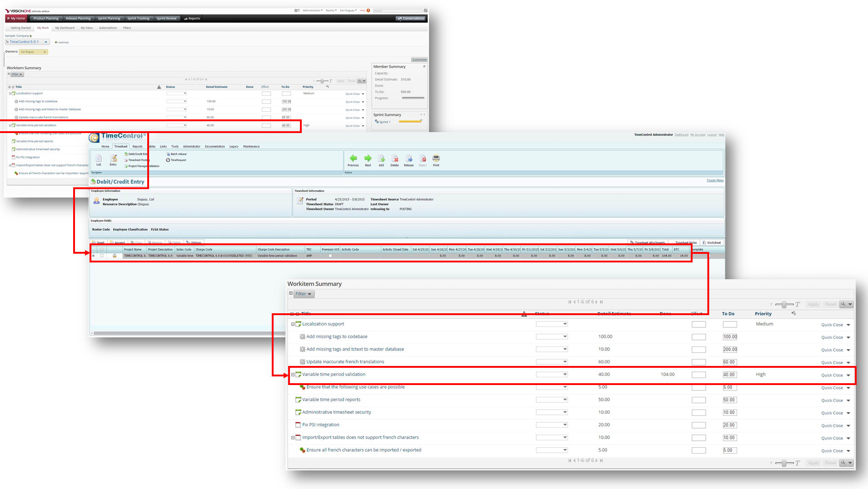Viewport: 868px width, 489px height.
Task: Open the Sprint Planning menu
Action: coord(109,19)
